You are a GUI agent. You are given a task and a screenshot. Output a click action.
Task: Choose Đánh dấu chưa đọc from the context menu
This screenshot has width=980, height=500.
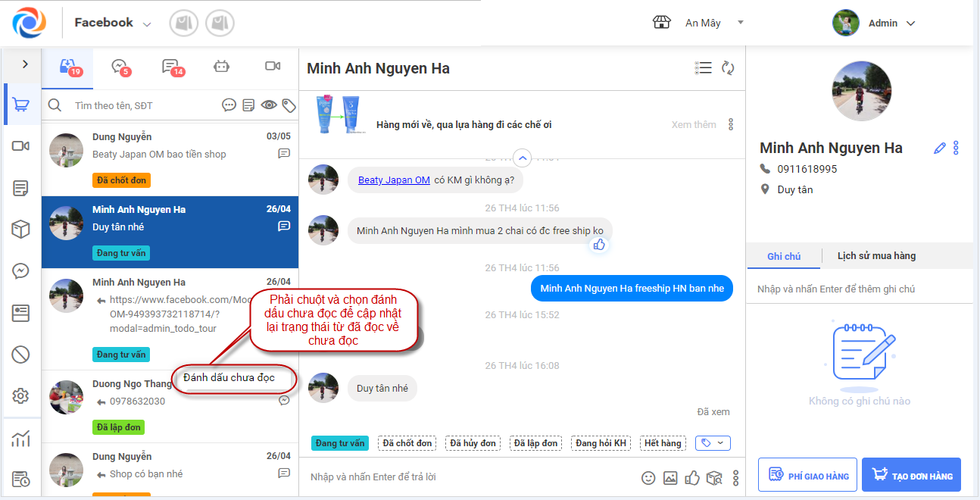pos(229,377)
